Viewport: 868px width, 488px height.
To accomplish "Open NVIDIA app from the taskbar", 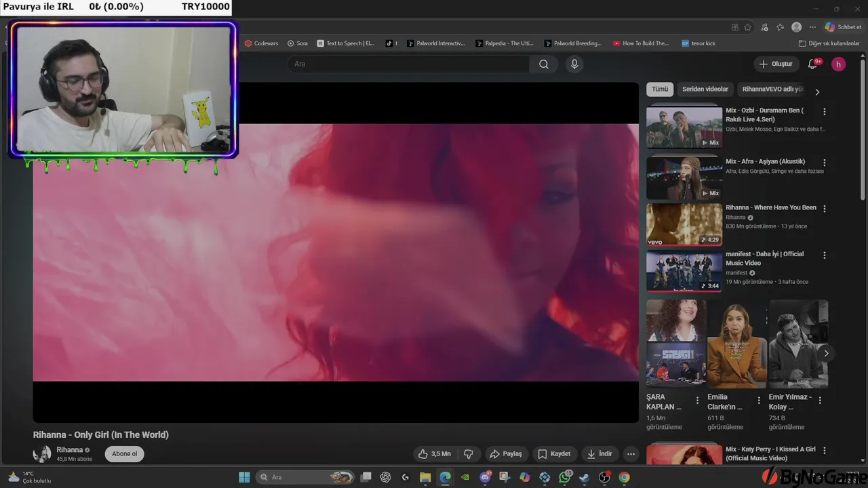I will 465,477.
